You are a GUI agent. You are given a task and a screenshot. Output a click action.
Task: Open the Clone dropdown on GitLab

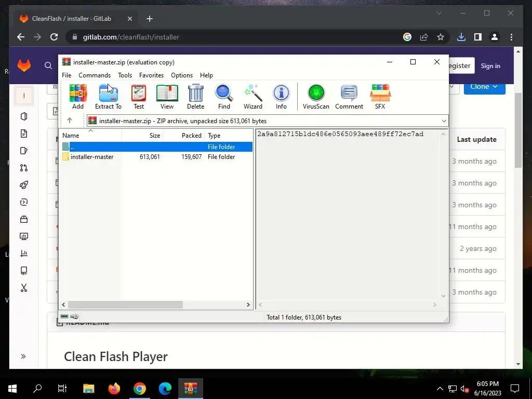[484, 87]
